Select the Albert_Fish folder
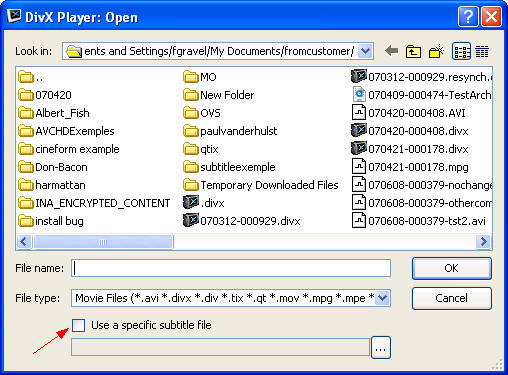508x375 pixels. coord(54,113)
